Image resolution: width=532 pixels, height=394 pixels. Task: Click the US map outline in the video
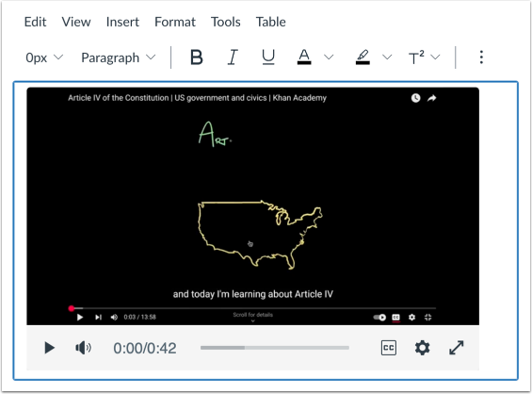point(260,235)
